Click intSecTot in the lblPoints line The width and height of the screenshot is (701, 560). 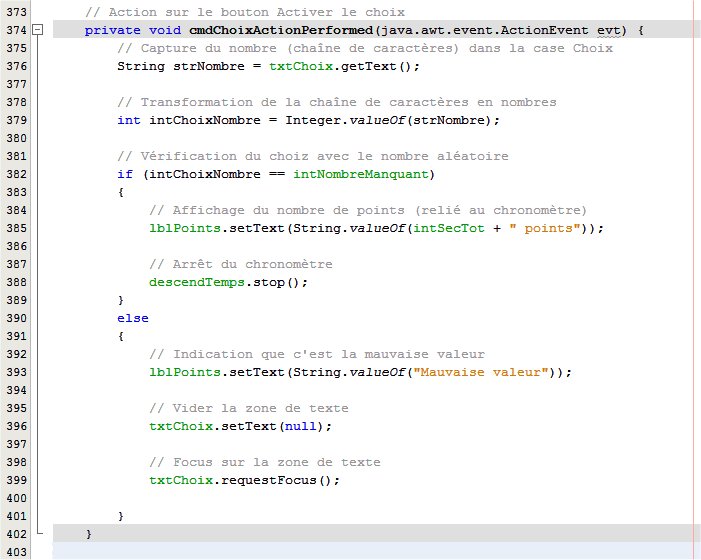coord(448,228)
